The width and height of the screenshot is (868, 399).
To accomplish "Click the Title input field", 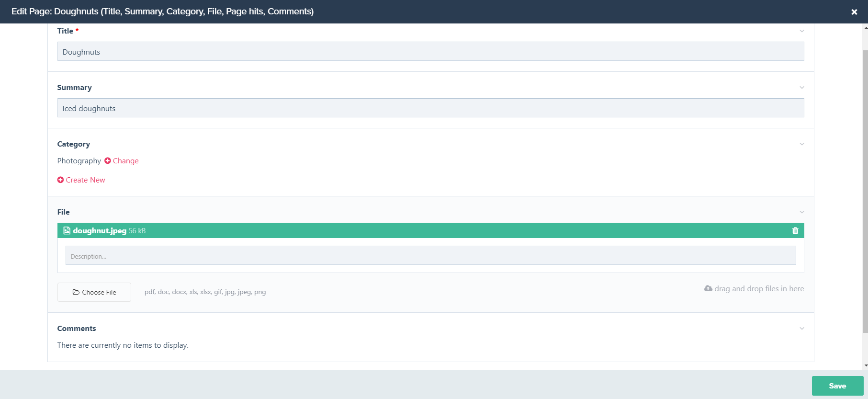I will click(x=430, y=52).
